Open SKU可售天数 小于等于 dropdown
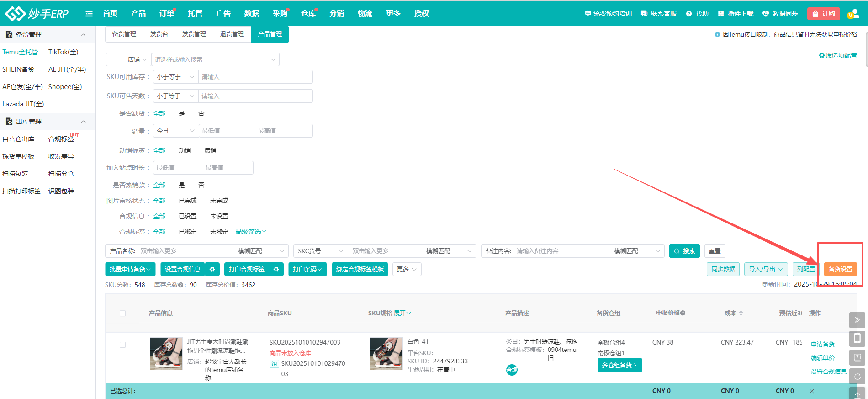Screen dimensions: 868x399 point(175,96)
